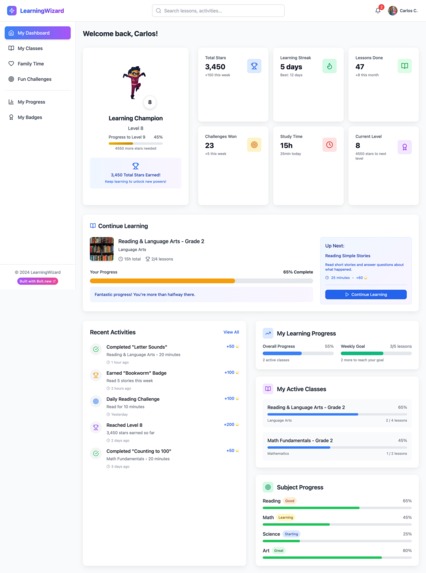Click the My Learning Progress chart icon
This screenshot has height=573, width=426.
coord(268,333)
